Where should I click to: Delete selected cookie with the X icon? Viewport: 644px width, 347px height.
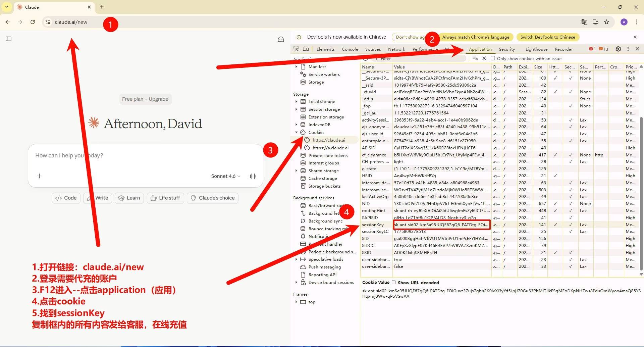point(484,58)
